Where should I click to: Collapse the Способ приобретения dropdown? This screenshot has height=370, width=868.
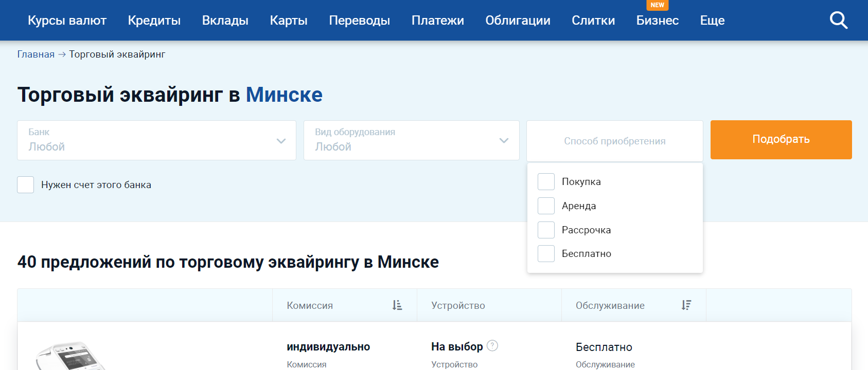[x=614, y=141]
